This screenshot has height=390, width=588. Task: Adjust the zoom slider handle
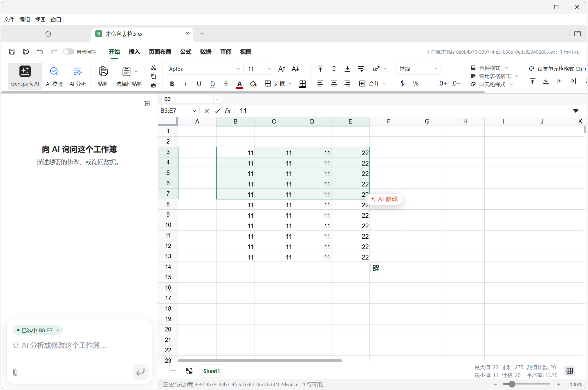pos(512,384)
